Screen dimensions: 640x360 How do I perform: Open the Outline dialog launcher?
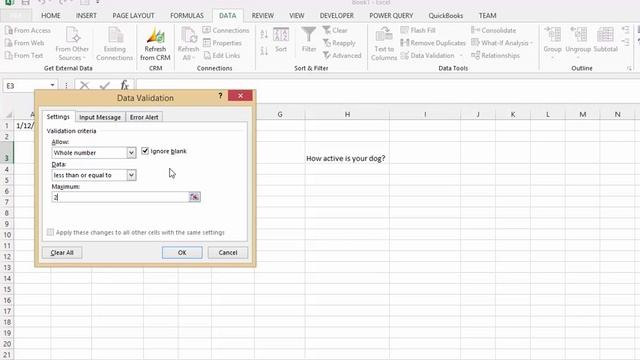629,69
